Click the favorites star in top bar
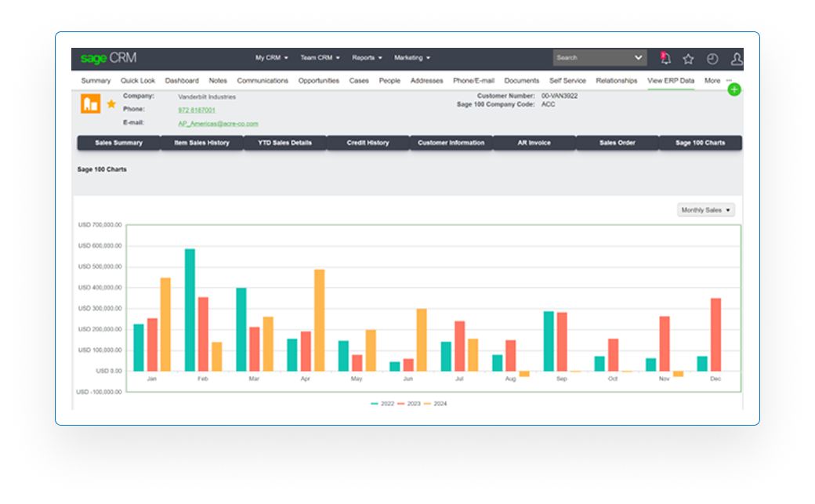 pyautogui.click(x=688, y=59)
